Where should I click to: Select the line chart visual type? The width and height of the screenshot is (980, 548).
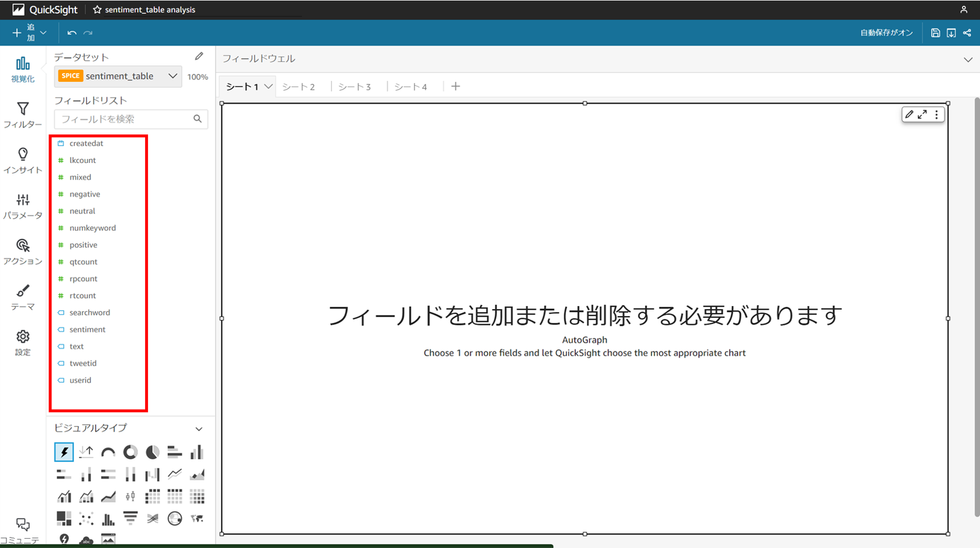click(x=174, y=474)
